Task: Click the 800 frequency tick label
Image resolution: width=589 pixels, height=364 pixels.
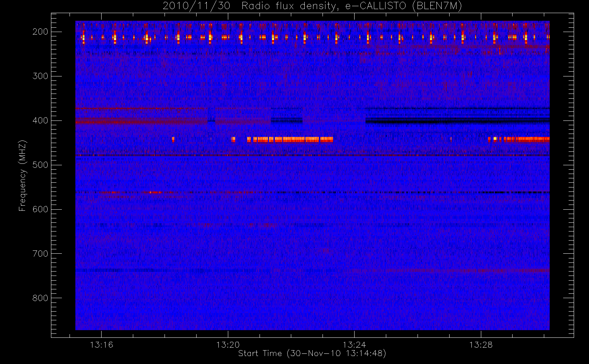Action: click(40, 298)
